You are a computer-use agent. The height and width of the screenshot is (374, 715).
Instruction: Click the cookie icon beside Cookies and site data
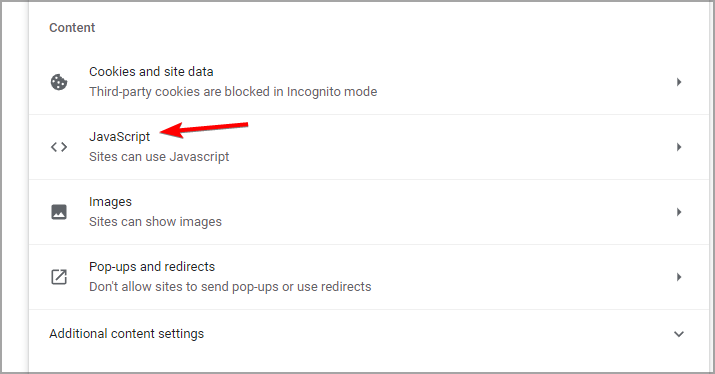coord(59,82)
